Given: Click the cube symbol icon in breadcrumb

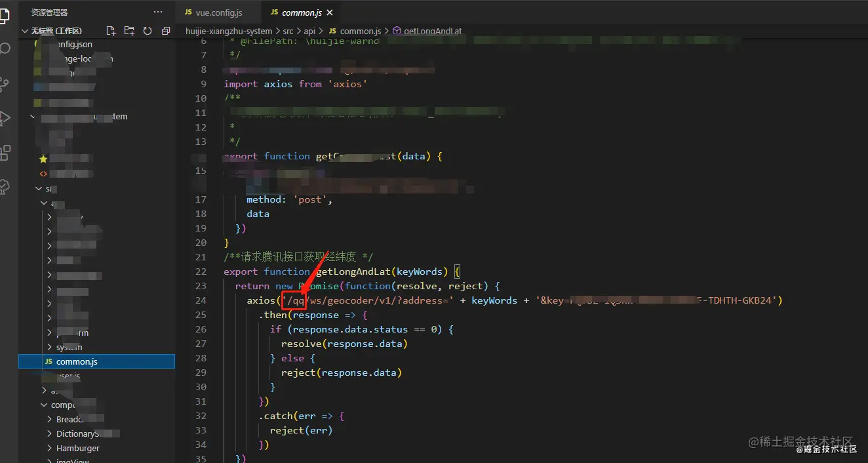Looking at the screenshot, I should click(397, 31).
